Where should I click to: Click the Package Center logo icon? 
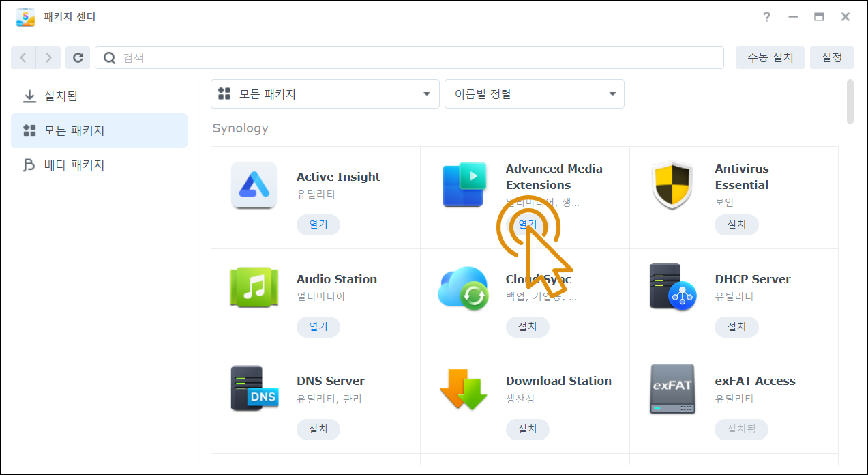click(x=25, y=16)
